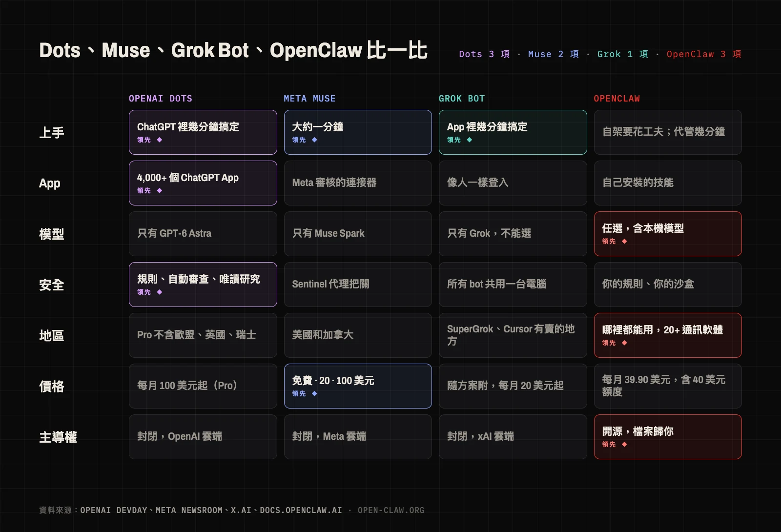The width and height of the screenshot is (781, 532).
Task: Click the 主導權 row label
Action: (x=58, y=437)
